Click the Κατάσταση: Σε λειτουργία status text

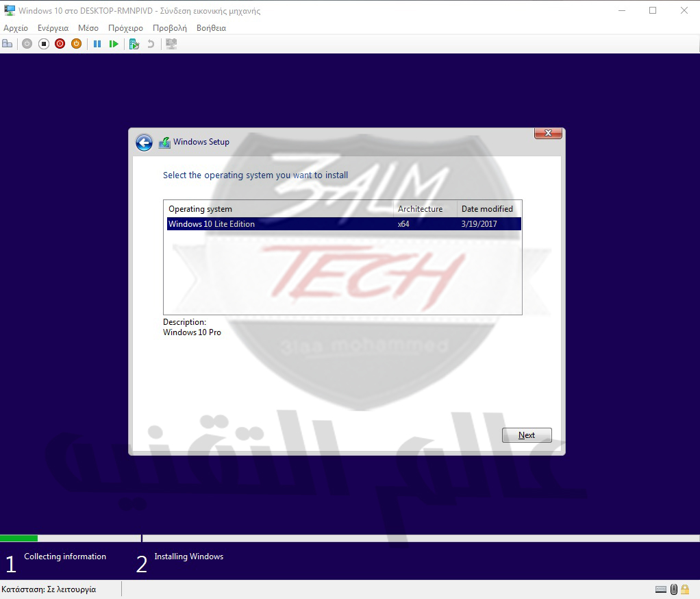[x=49, y=589]
